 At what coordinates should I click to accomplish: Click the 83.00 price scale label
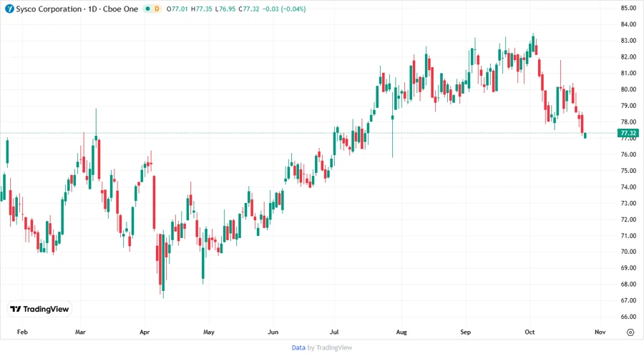click(628, 41)
